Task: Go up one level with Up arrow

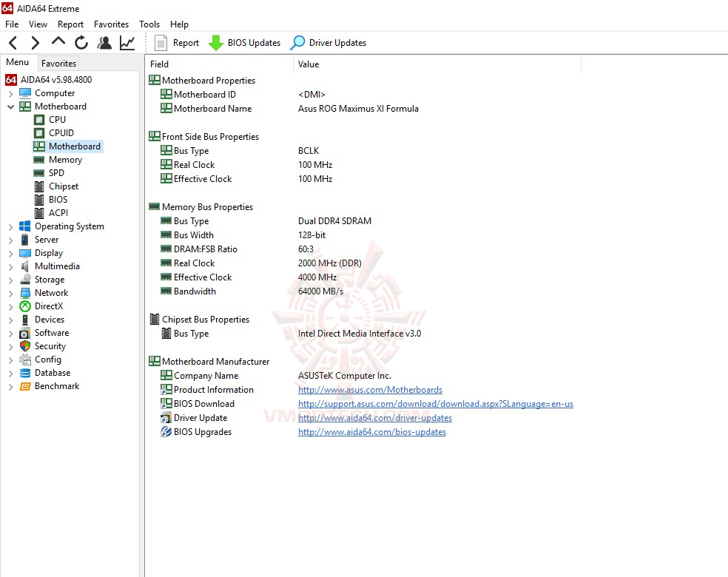Action: (x=58, y=41)
